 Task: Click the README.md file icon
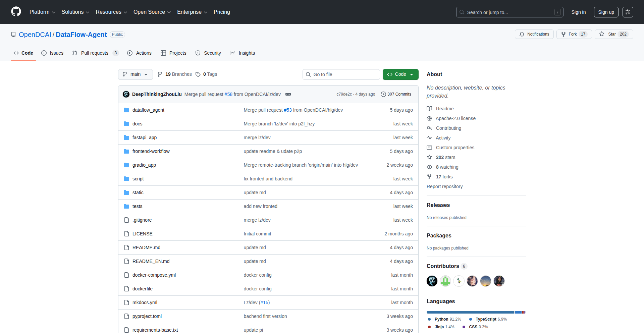click(126, 247)
